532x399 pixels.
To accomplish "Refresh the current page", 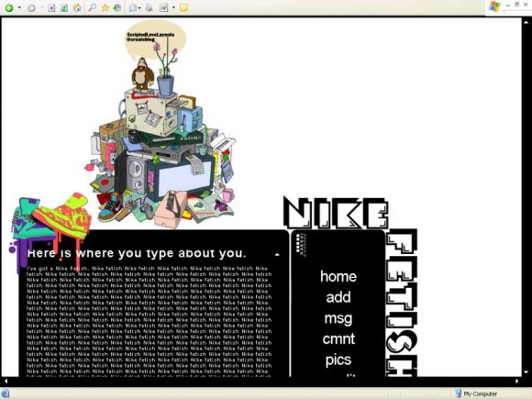I will tap(64, 7).
